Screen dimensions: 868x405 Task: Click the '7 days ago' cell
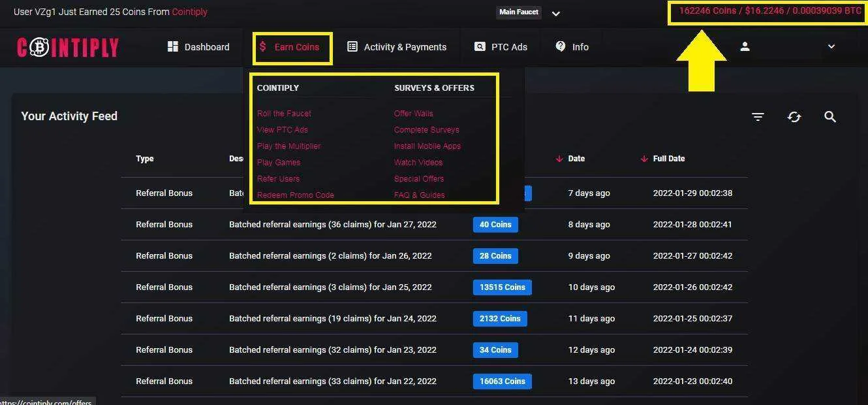[589, 193]
